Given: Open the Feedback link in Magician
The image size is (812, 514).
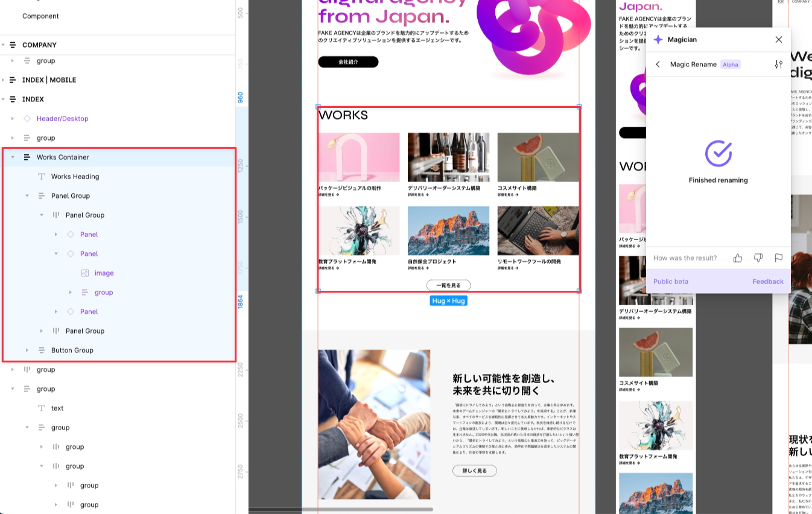Looking at the screenshot, I should [768, 282].
